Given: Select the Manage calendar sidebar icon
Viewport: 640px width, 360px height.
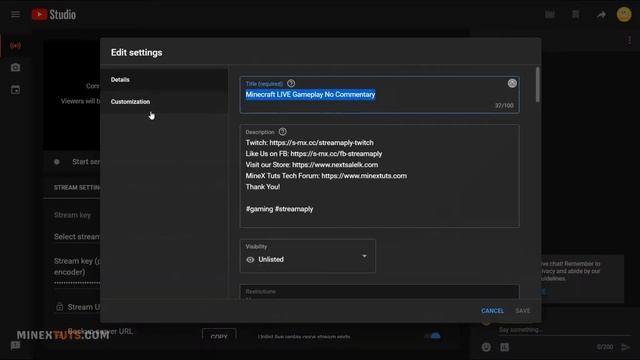Looking at the screenshot, I should click(x=16, y=90).
